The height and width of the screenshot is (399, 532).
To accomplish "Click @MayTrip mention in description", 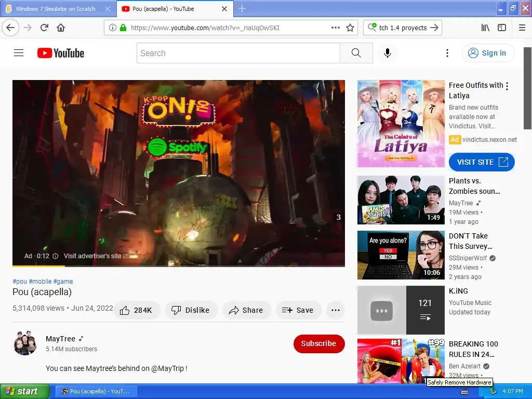I will pos(167,368).
